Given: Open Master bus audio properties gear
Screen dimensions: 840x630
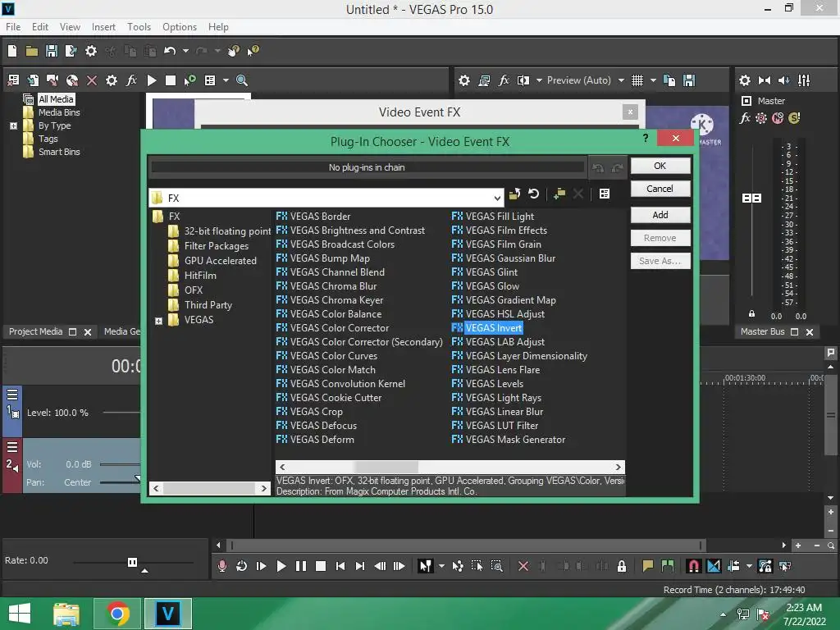Looking at the screenshot, I should click(x=745, y=80).
